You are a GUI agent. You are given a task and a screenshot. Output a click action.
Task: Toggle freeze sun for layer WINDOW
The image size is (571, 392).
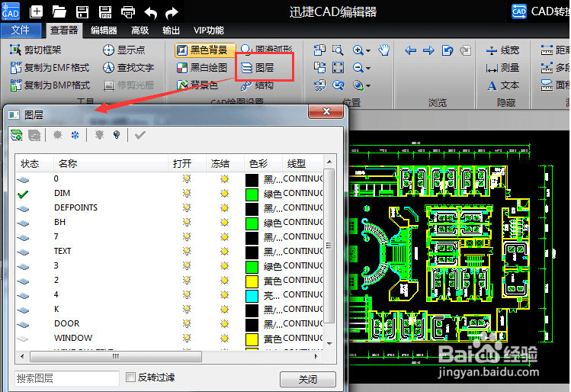[225, 338]
